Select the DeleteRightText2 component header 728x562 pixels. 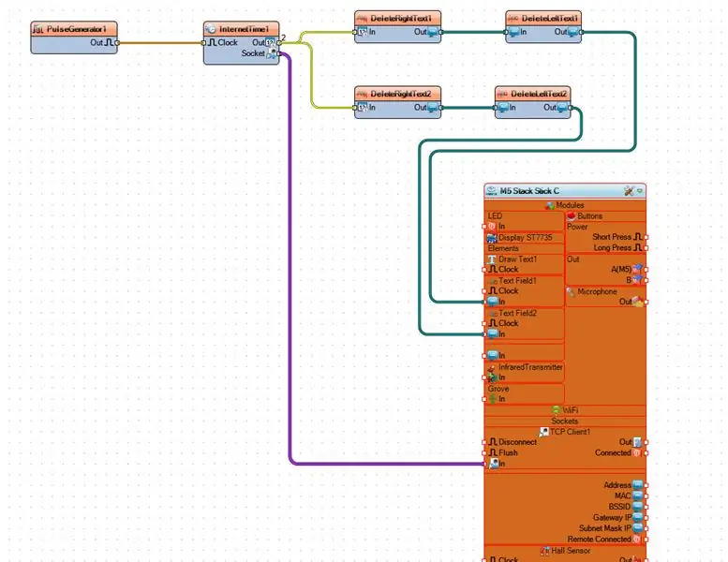pyautogui.click(x=398, y=94)
